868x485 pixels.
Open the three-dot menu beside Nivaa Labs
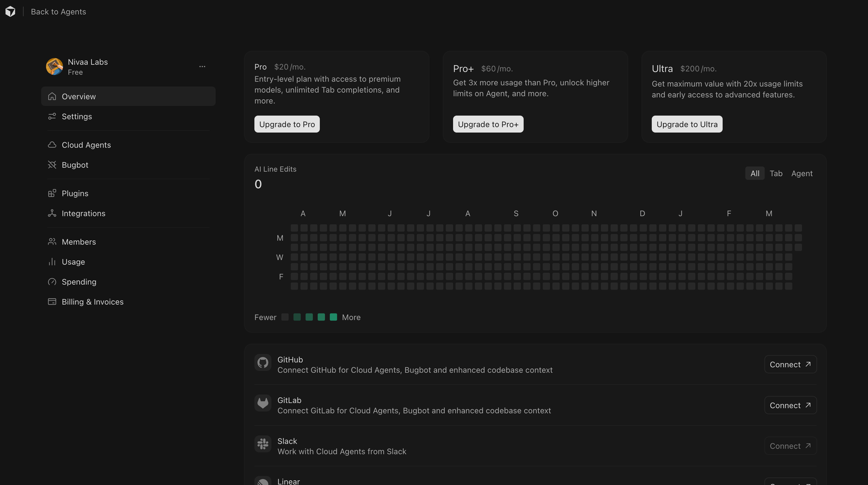point(202,67)
